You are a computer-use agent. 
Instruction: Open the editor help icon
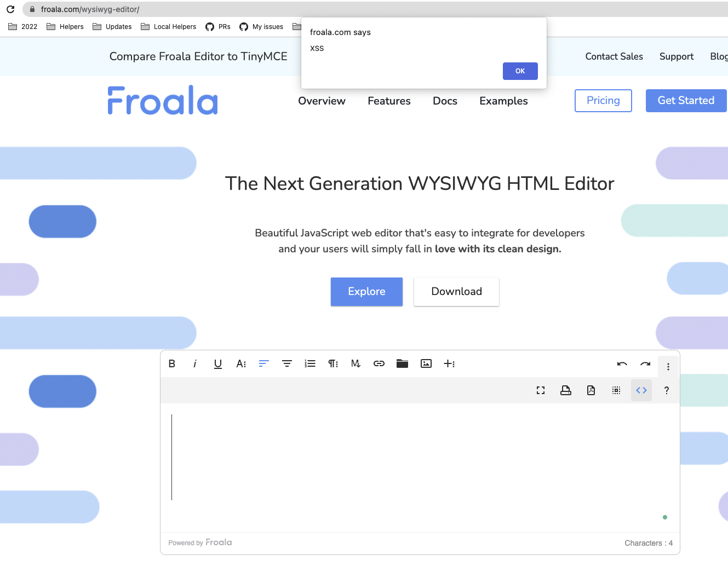667,390
